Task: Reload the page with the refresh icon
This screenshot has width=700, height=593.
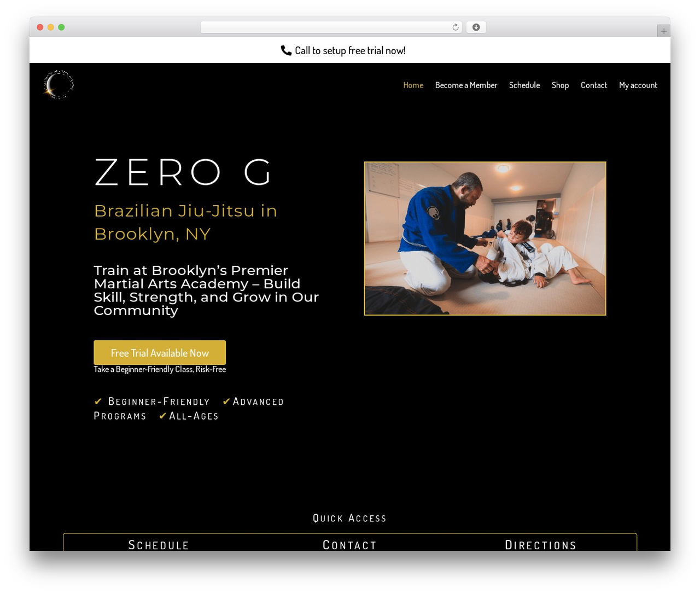Action: (x=456, y=27)
